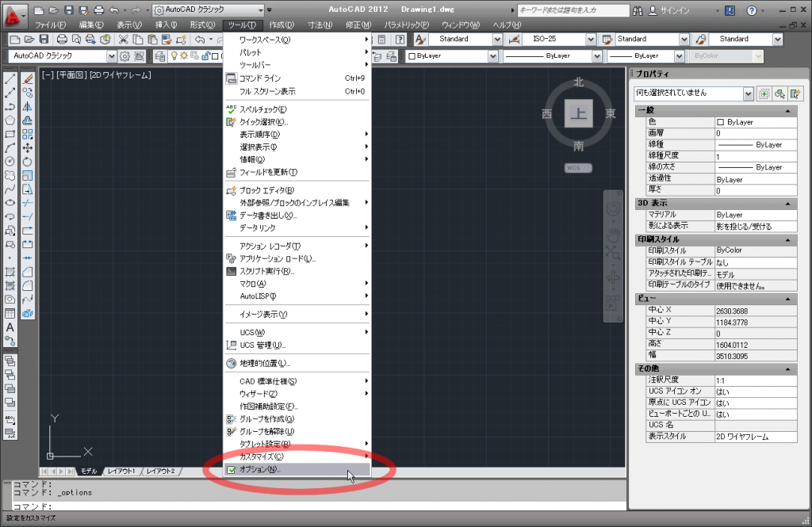The image size is (812, 527).
Task: Select the Spline draw tool
Action: pyautogui.click(x=10, y=189)
